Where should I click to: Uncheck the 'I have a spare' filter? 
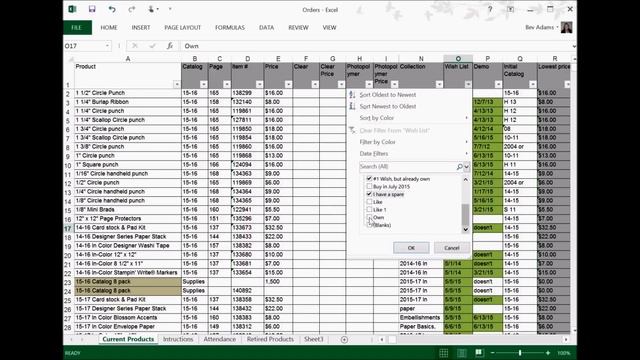pyautogui.click(x=369, y=194)
